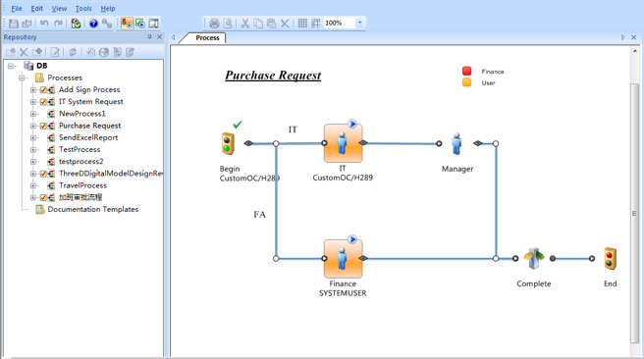Toggle the snap to grid icon
This screenshot has width=644, height=359.
(x=315, y=24)
